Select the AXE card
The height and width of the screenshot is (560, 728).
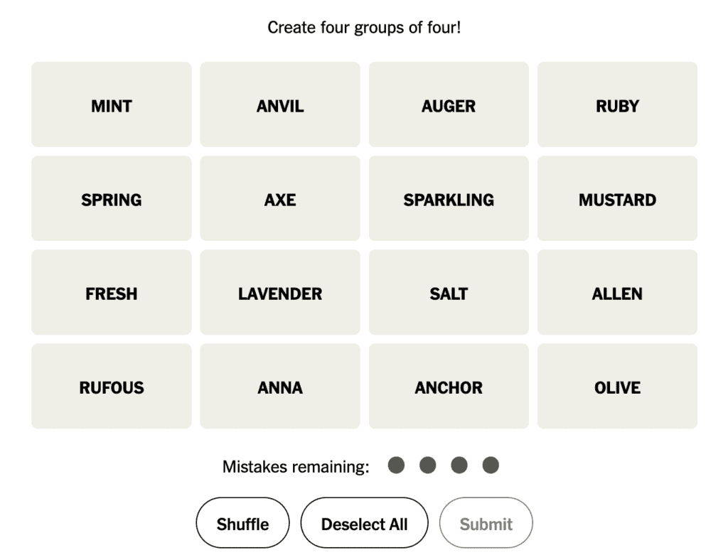pyautogui.click(x=280, y=199)
